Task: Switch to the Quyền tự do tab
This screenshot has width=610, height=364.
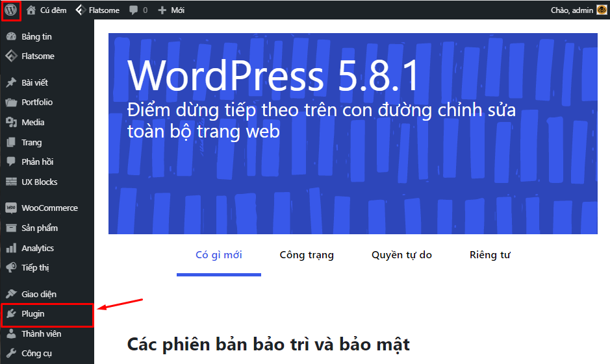Action: [x=401, y=255]
